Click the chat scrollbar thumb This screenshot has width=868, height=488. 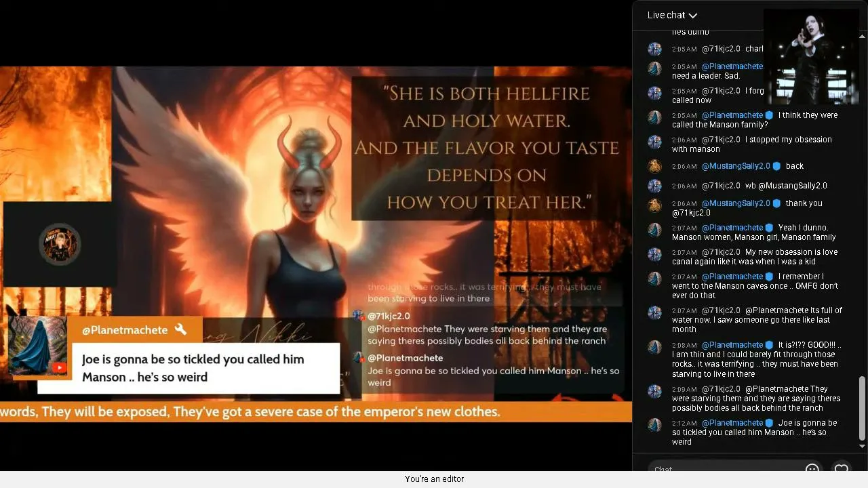[x=863, y=409]
